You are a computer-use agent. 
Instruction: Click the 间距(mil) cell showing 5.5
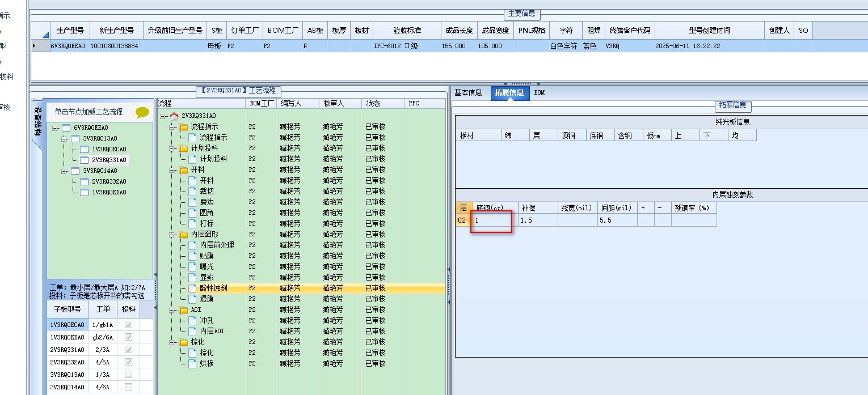pyautogui.click(x=617, y=220)
